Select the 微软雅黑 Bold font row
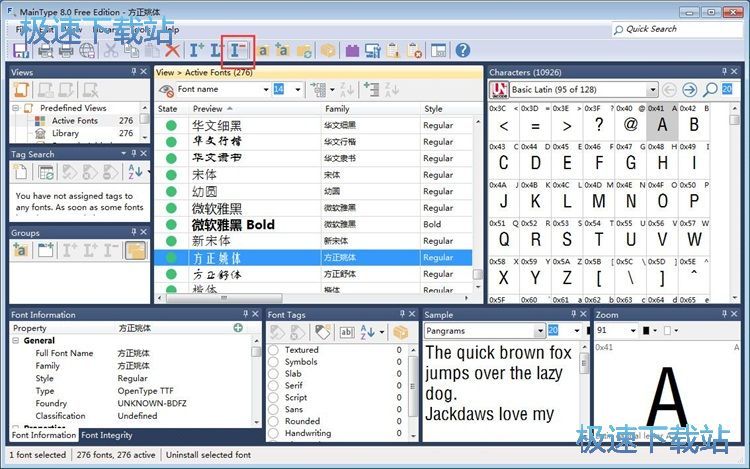The height and width of the screenshot is (469, 750). (x=313, y=225)
